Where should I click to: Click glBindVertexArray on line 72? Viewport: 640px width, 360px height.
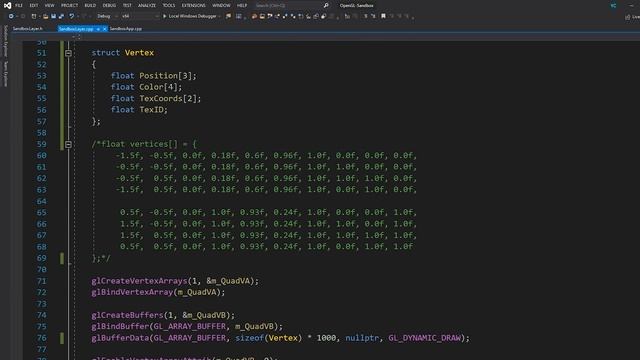132,292
